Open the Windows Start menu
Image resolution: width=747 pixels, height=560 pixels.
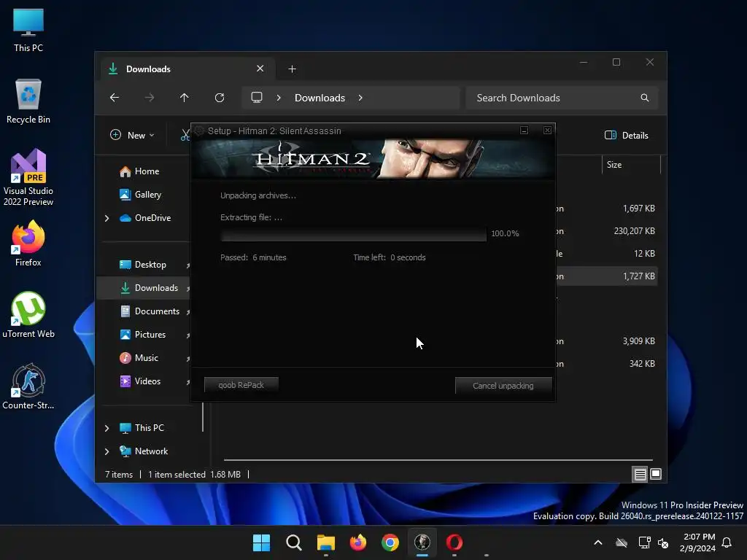(261, 542)
